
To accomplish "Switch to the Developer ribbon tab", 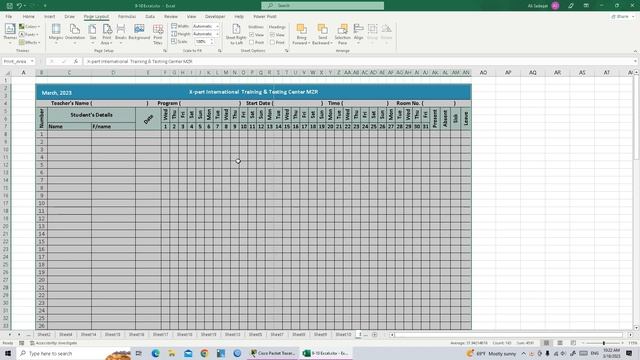I will pos(215,16).
